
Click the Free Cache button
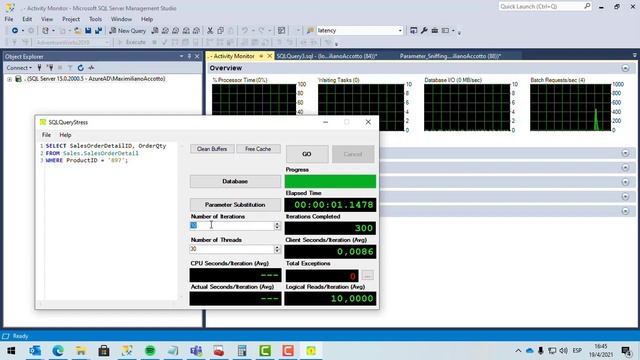[258, 149]
